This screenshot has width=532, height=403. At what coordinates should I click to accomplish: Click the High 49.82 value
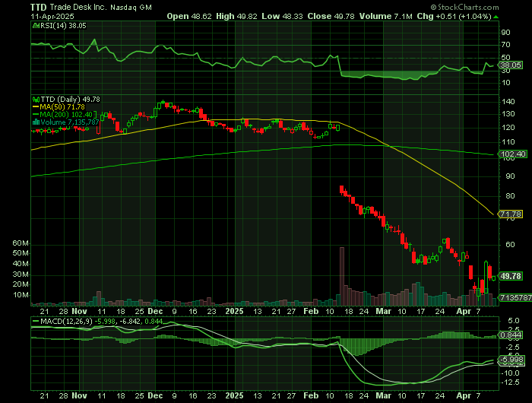pos(236,16)
